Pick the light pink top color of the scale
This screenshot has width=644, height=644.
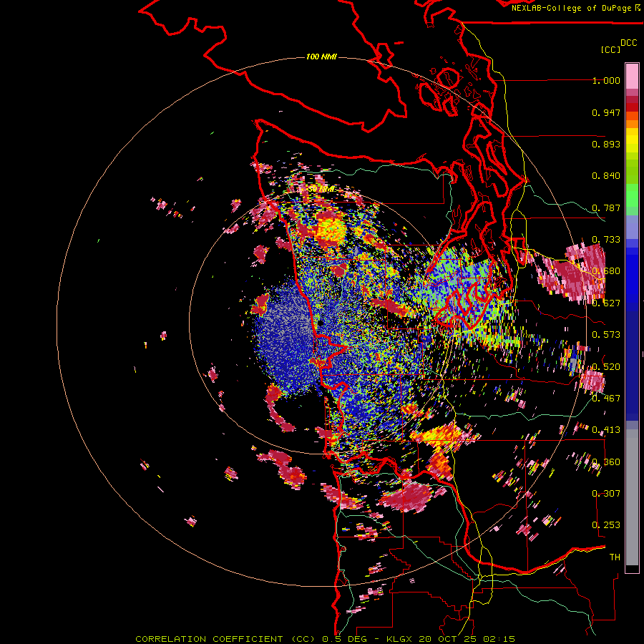(632, 76)
